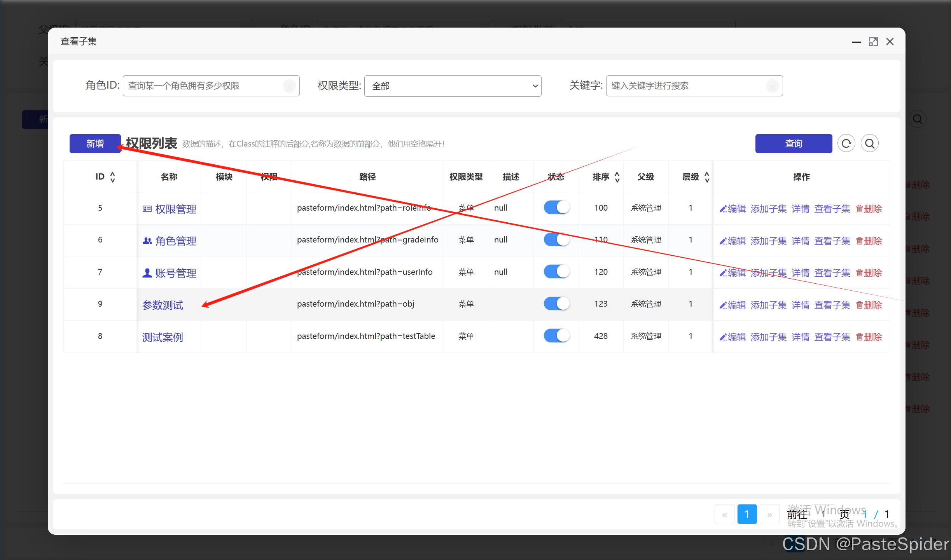Click 添加子集 for 角色管理 row
Screen dimensions: 951x560
pyautogui.click(x=769, y=241)
